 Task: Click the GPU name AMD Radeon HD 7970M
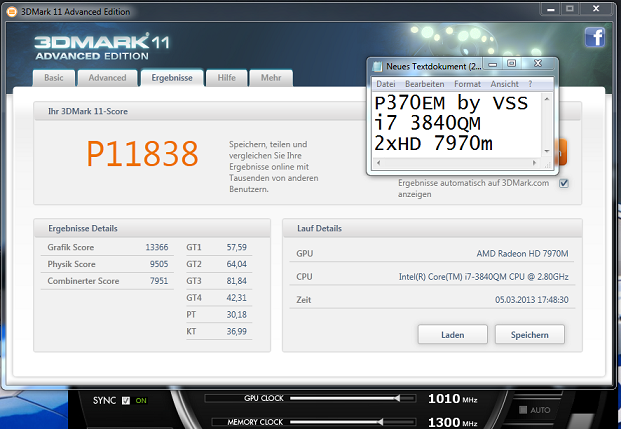pos(522,254)
